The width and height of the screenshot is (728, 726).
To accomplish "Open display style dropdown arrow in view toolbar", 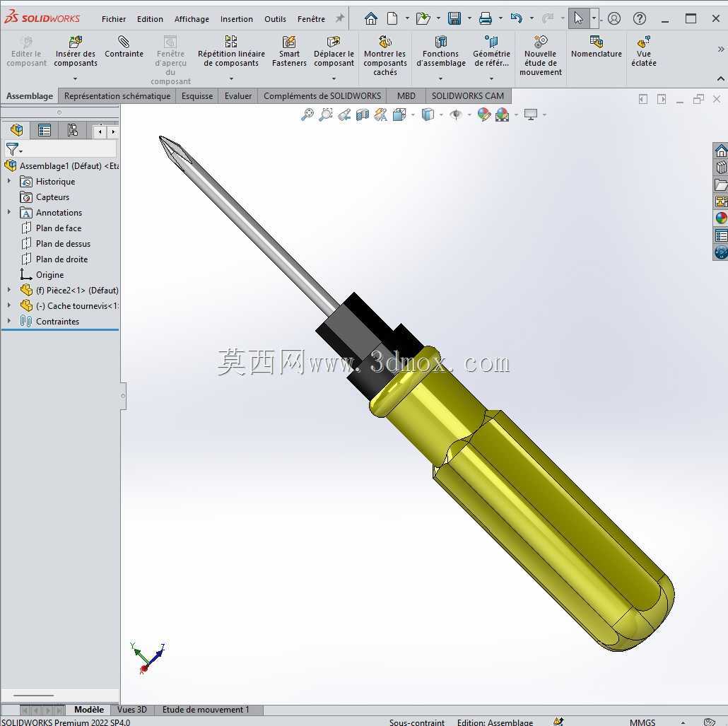I will [440, 115].
